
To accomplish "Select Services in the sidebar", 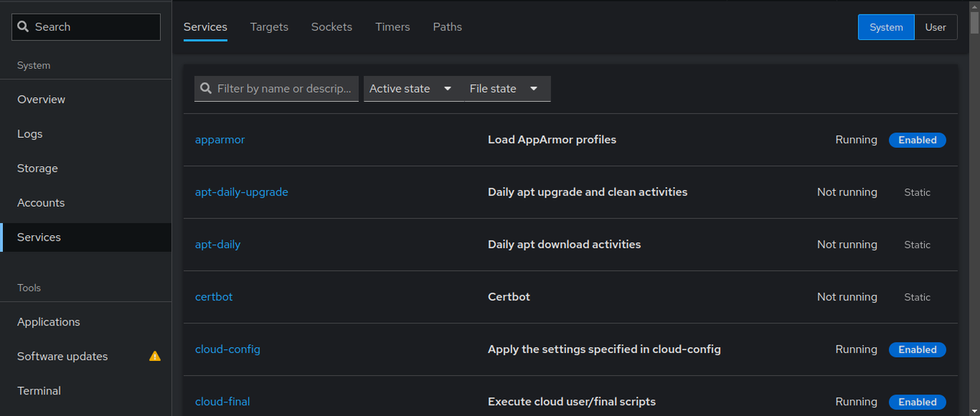I will pos(86,237).
